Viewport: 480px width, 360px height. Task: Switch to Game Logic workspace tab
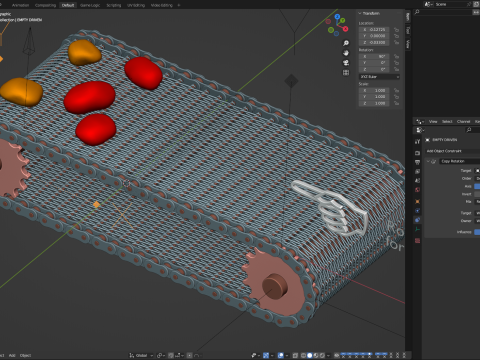pos(90,5)
